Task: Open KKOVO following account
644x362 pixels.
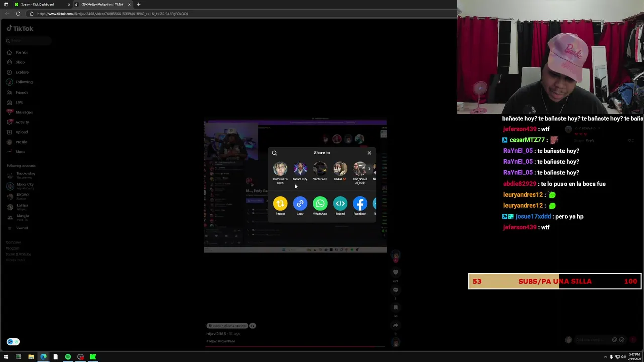Action: click(x=18, y=196)
